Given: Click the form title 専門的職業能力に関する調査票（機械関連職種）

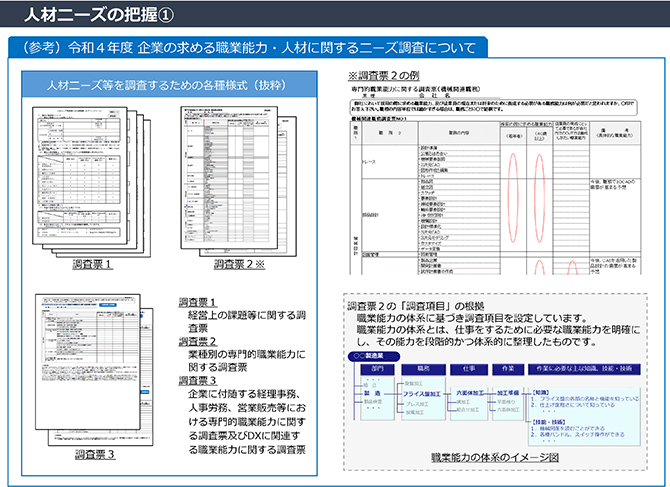Looking at the screenshot, I should (415, 89).
